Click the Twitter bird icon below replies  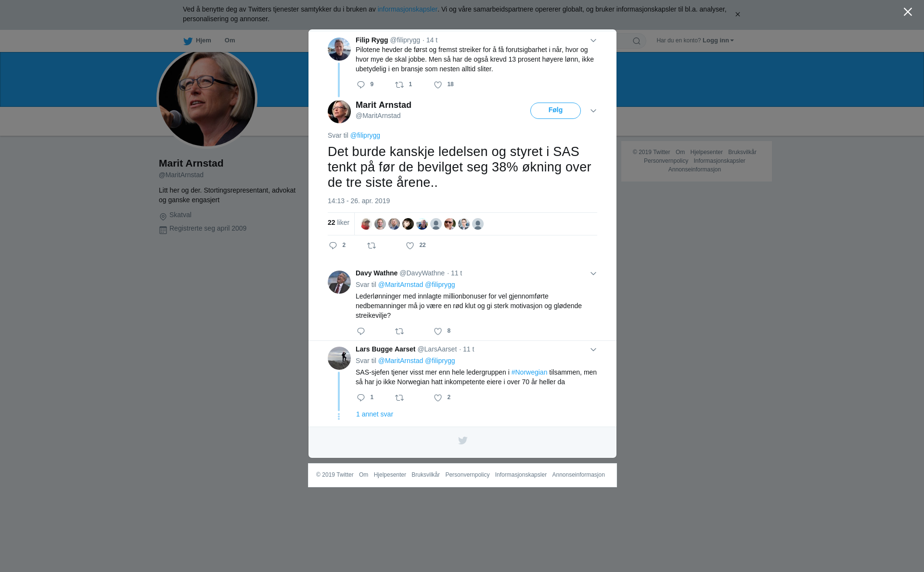pyautogui.click(x=462, y=441)
